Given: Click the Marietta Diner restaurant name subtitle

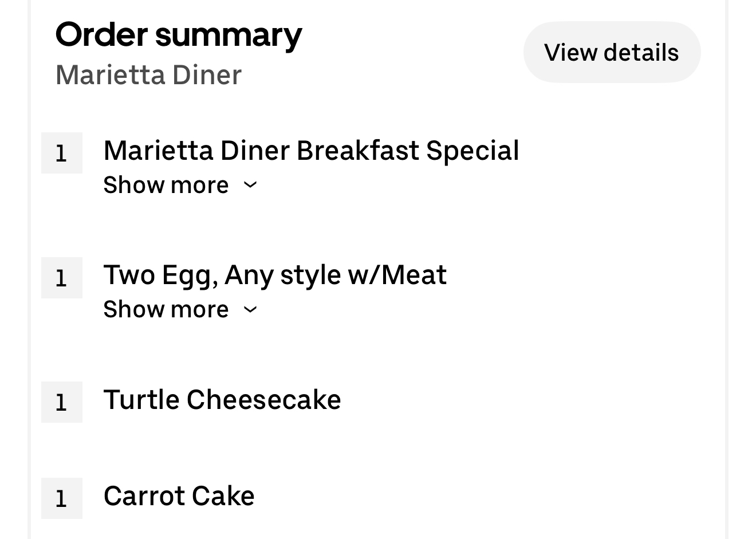Looking at the screenshot, I should 149,75.
